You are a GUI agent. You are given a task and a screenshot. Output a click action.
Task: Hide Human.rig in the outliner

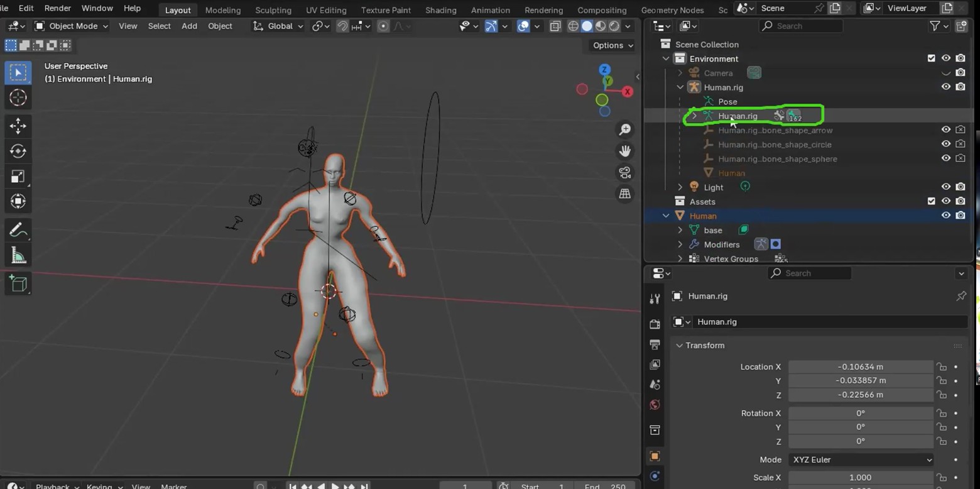point(945,87)
